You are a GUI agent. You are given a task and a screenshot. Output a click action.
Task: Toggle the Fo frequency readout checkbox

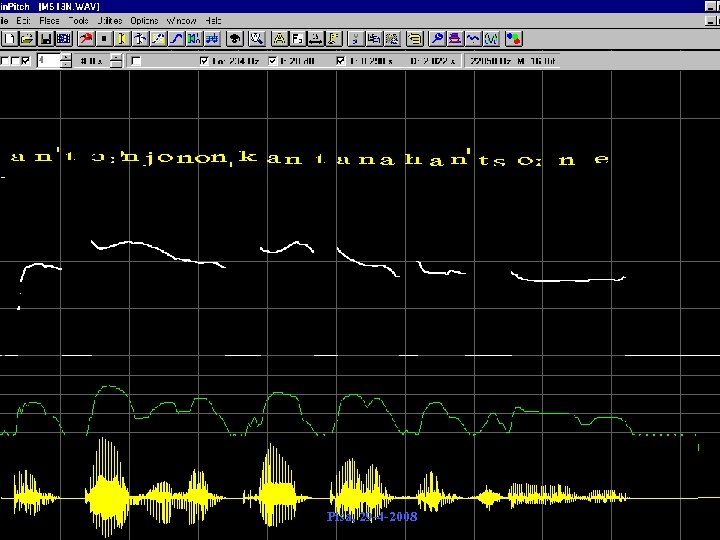tap(204, 61)
